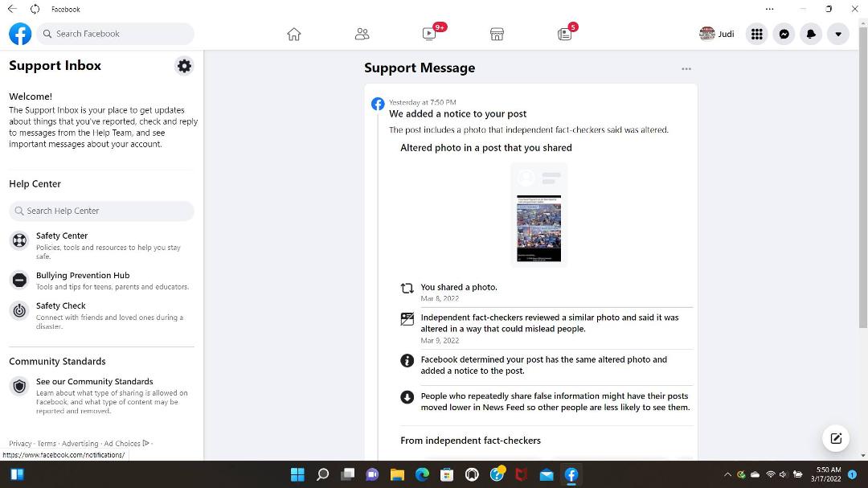This screenshot has width=868, height=488.
Task: Click the Search Facebook field
Action: click(116, 34)
